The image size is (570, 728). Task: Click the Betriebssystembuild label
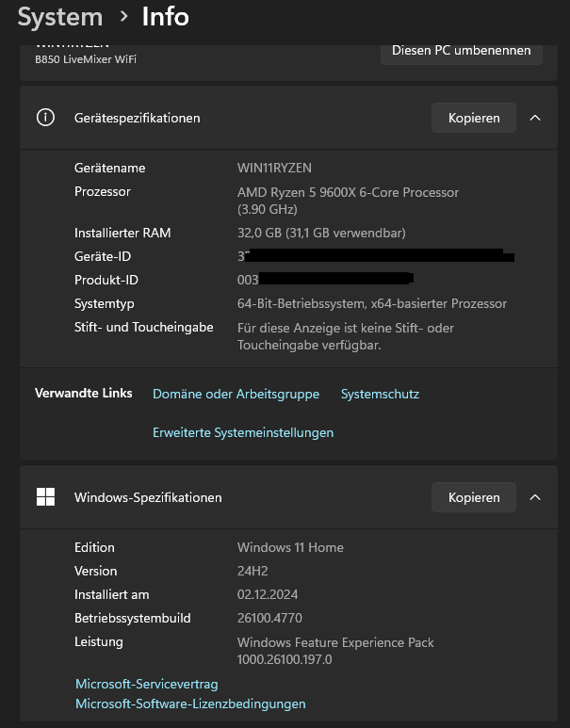[133, 619]
